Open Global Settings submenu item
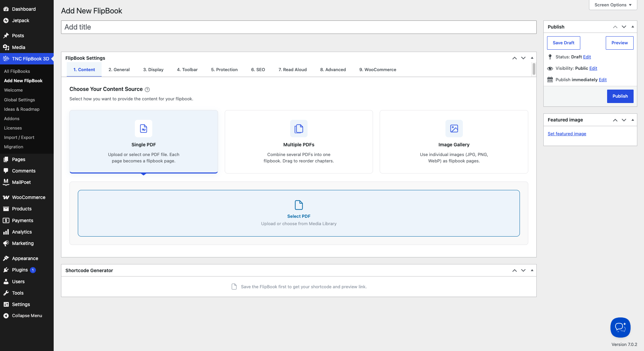The height and width of the screenshot is (351, 644). point(19,100)
